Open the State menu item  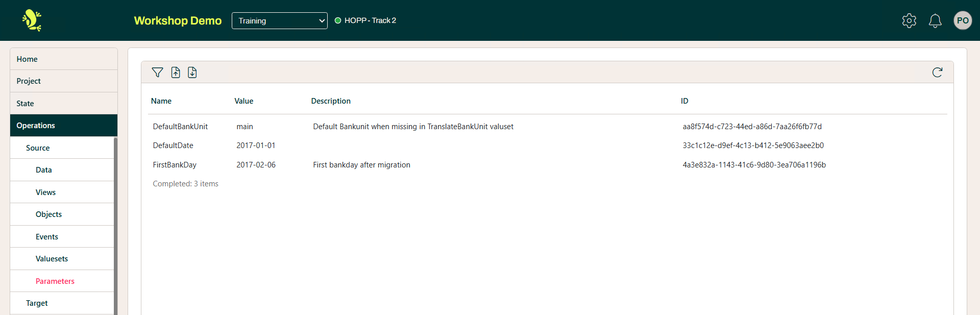pos(64,104)
